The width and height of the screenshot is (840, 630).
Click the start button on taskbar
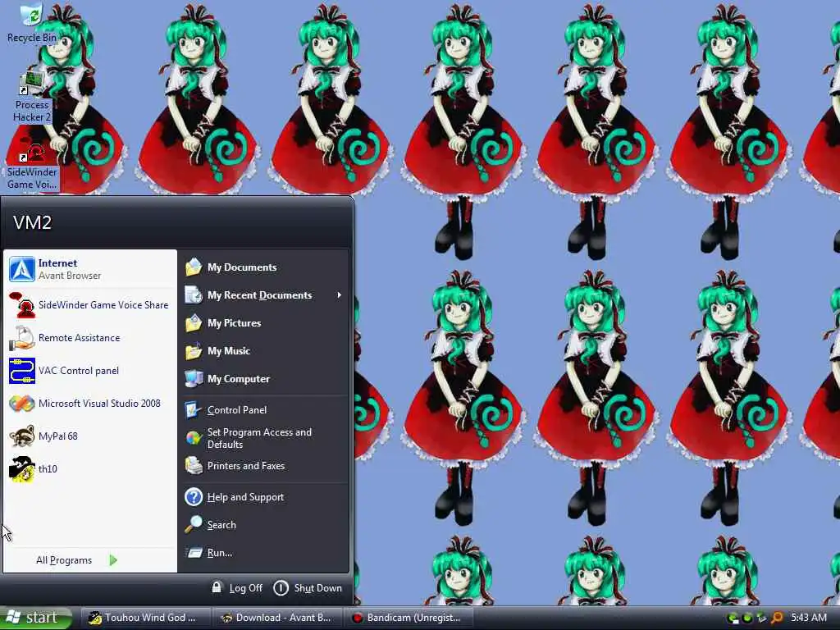pyautogui.click(x=35, y=618)
